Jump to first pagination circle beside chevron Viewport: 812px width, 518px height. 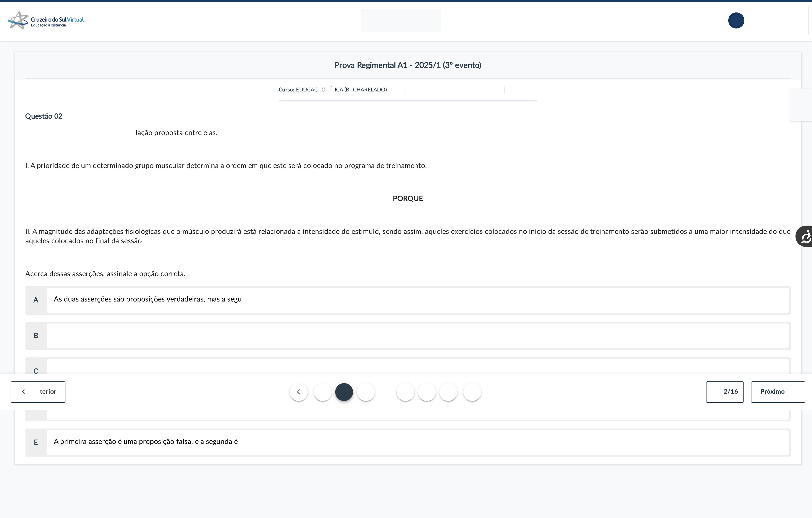[x=323, y=392]
